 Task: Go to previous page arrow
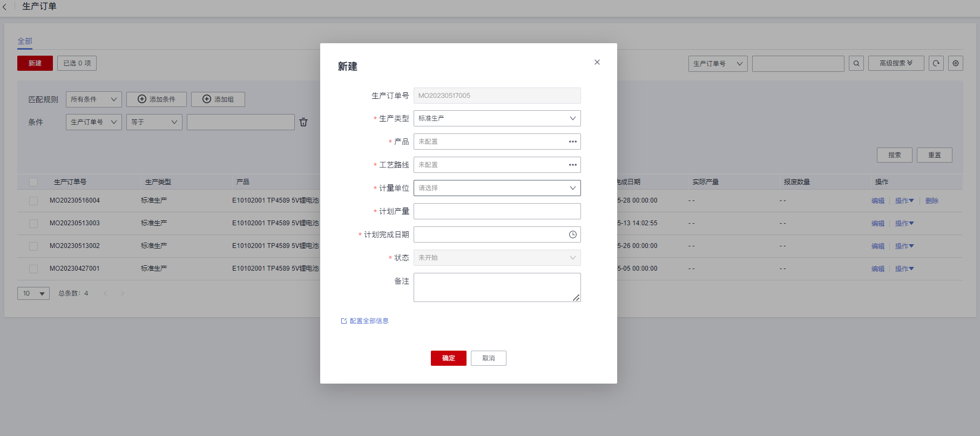[x=105, y=293]
